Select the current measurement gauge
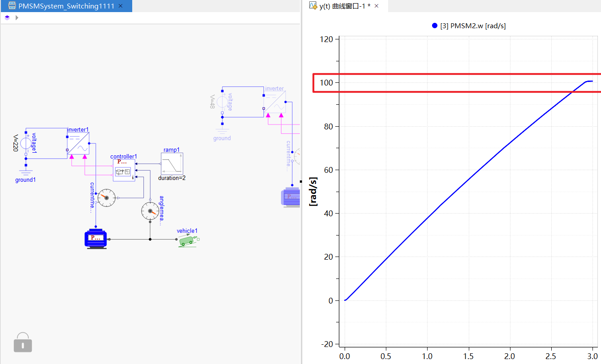Image resolution: width=601 pixels, height=364 pixels. (x=107, y=197)
